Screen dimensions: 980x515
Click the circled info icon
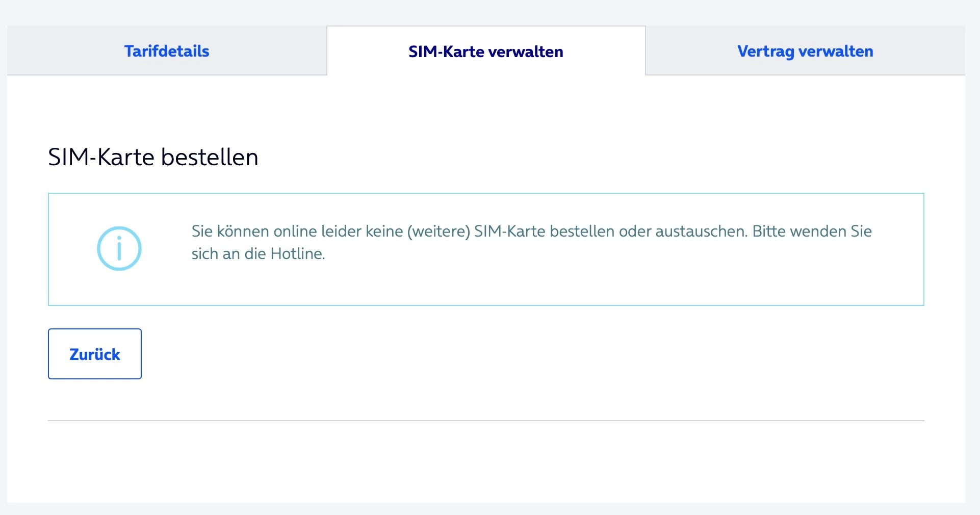(x=119, y=248)
